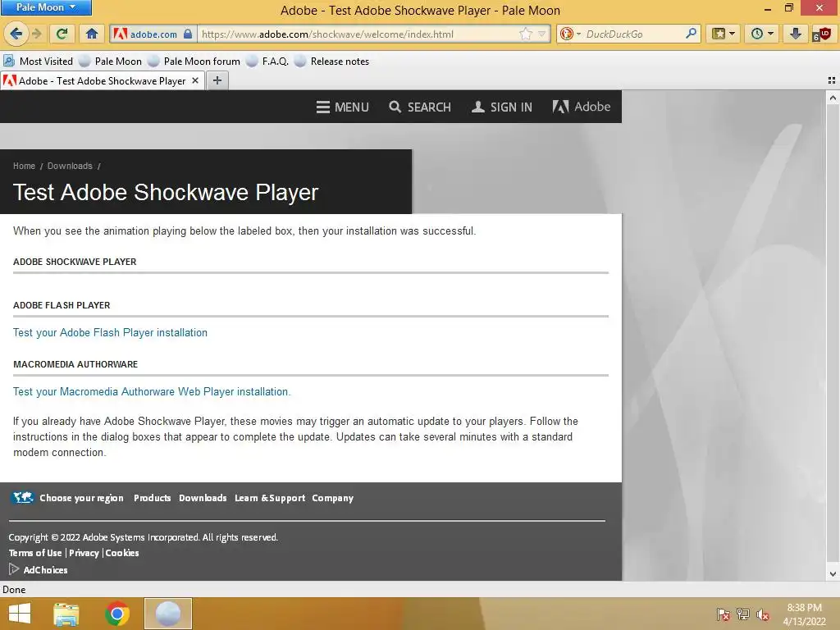Click Choose your region in footer
The image size is (840, 630).
click(x=81, y=498)
